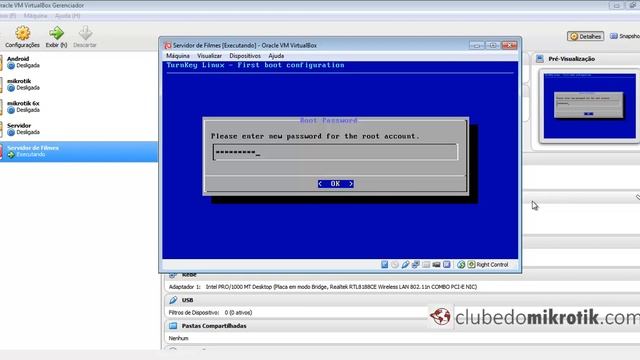
Task: Click shared folders status icon
Action: 426,264
